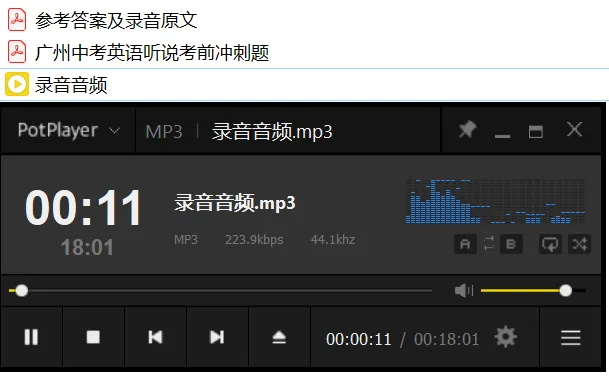The height and width of the screenshot is (377, 609).
Task: Pin the player window on top
Action: 467,130
